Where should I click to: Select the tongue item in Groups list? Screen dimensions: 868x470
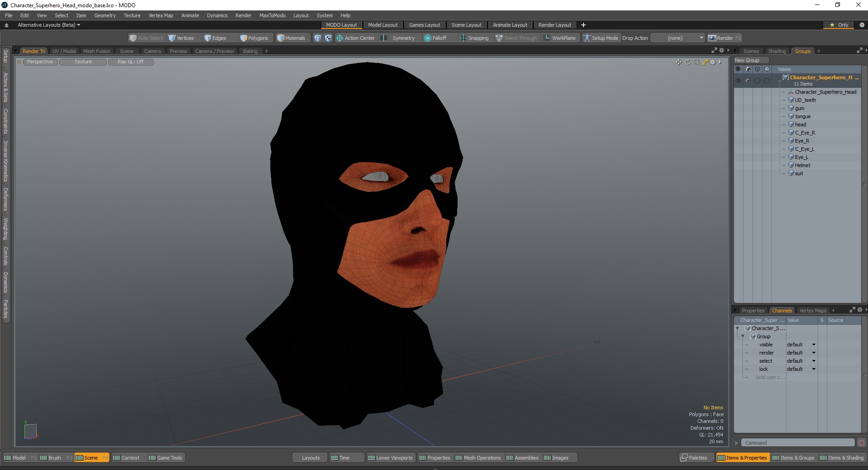[802, 116]
